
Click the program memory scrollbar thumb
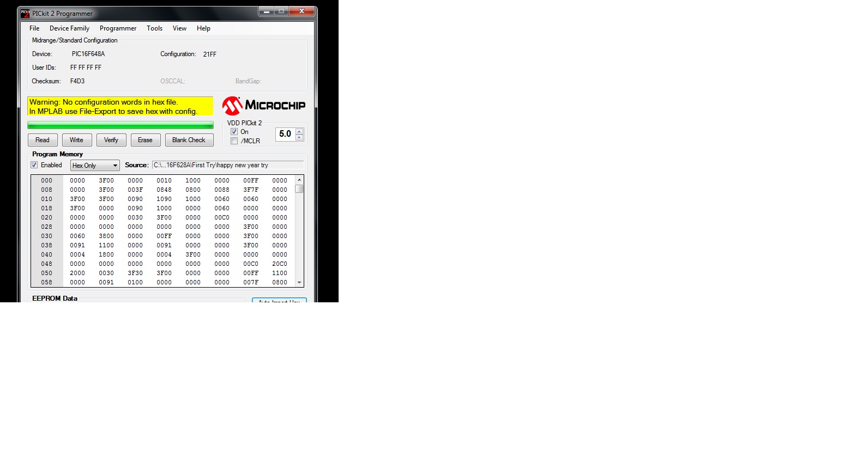pos(299,189)
